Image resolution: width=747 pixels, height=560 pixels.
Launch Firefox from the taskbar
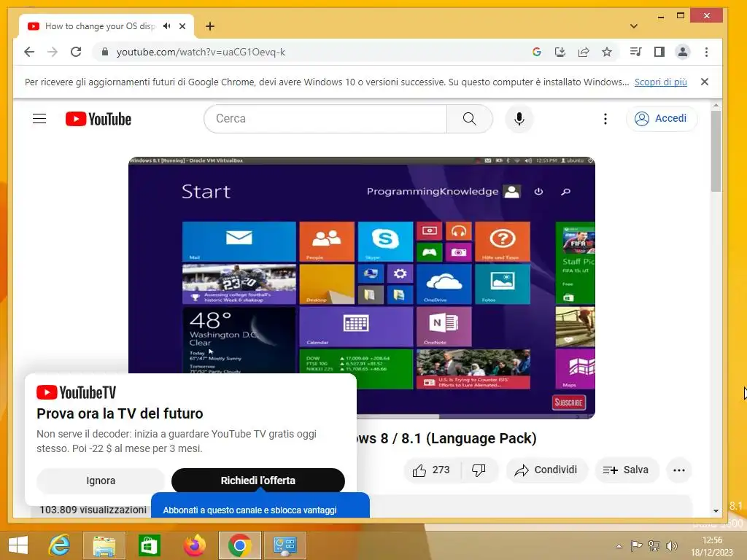[x=194, y=545]
